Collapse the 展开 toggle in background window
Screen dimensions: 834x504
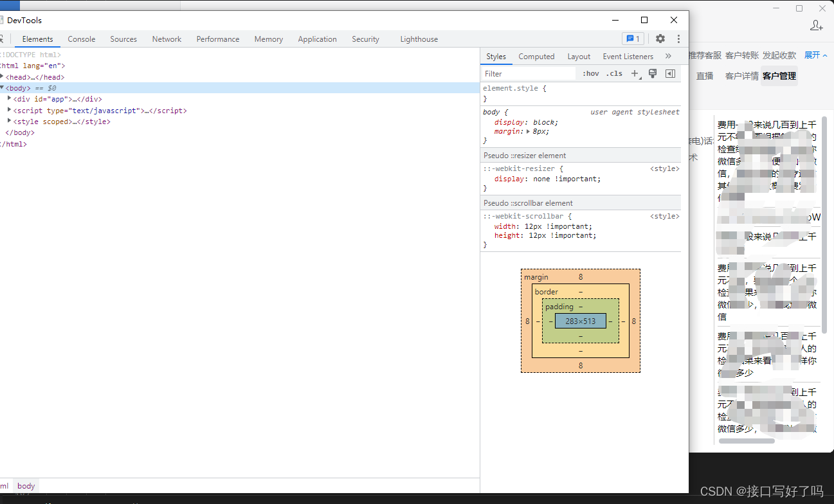tap(815, 55)
